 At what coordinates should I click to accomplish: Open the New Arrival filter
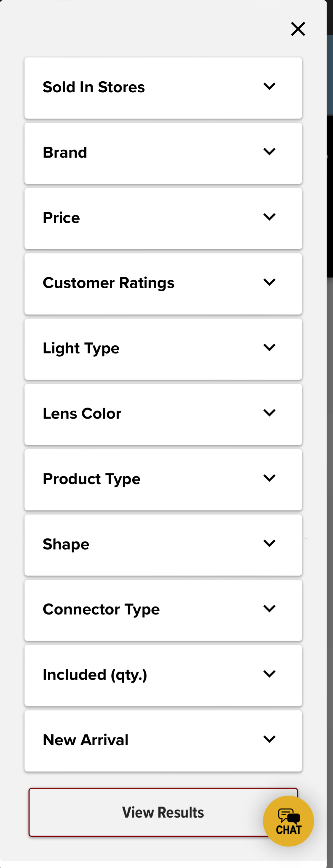(x=163, y=740)
